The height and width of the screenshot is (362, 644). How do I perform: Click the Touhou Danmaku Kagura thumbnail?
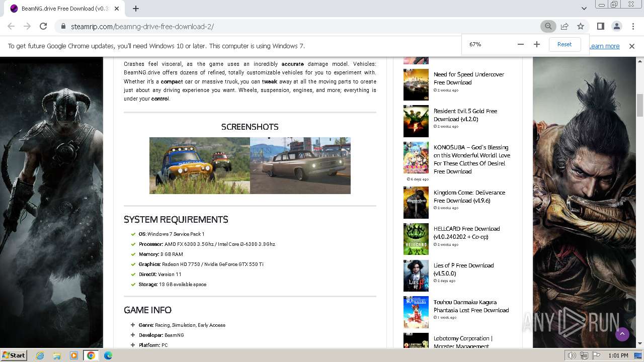416,312
